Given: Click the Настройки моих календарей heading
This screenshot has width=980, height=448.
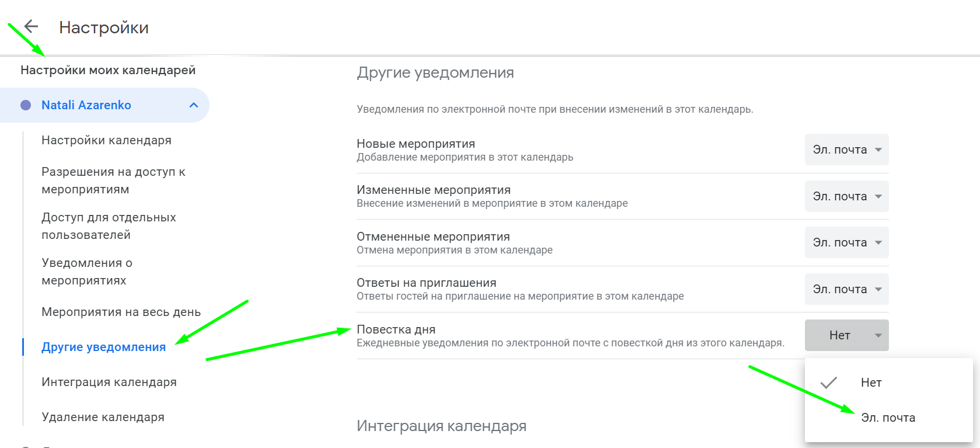Looking at the screenshot, I should tap(108, 70).
